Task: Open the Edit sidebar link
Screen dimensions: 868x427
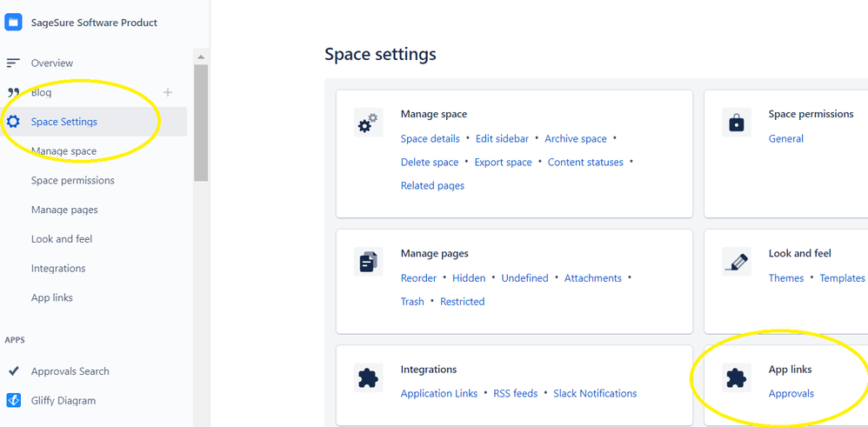Action: [502, 138]
